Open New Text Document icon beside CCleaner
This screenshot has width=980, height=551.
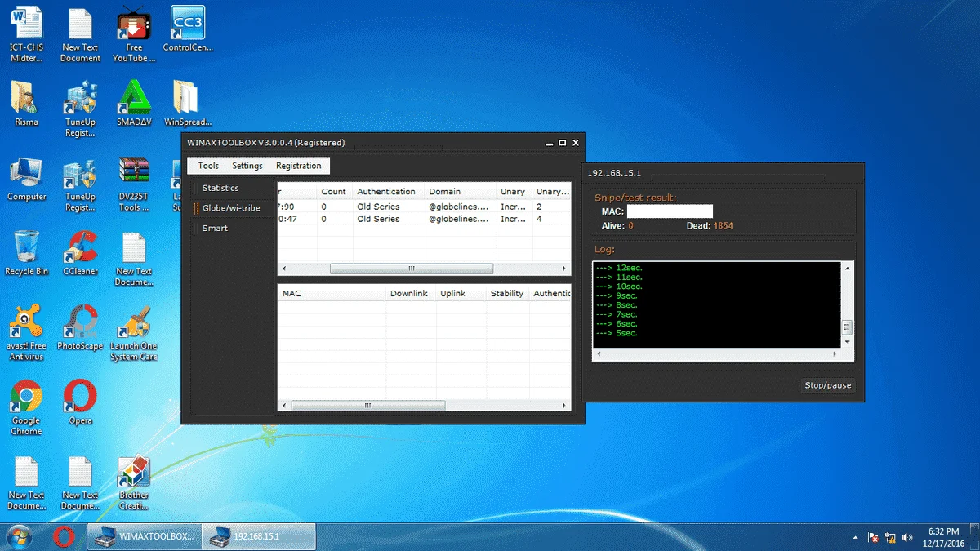[134, 259]
